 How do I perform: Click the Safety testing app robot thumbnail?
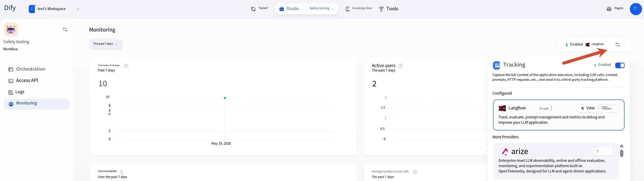[11, 30]
